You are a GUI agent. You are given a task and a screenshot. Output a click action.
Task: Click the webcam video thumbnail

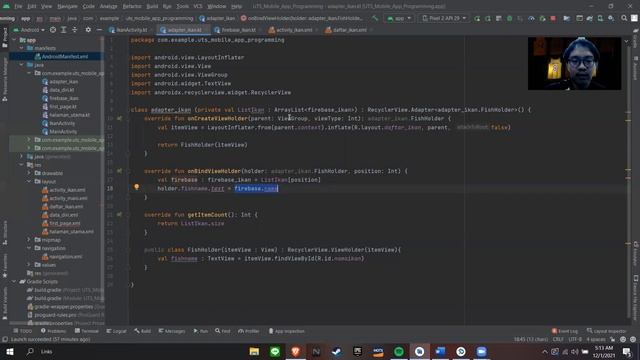coord(574,63)
